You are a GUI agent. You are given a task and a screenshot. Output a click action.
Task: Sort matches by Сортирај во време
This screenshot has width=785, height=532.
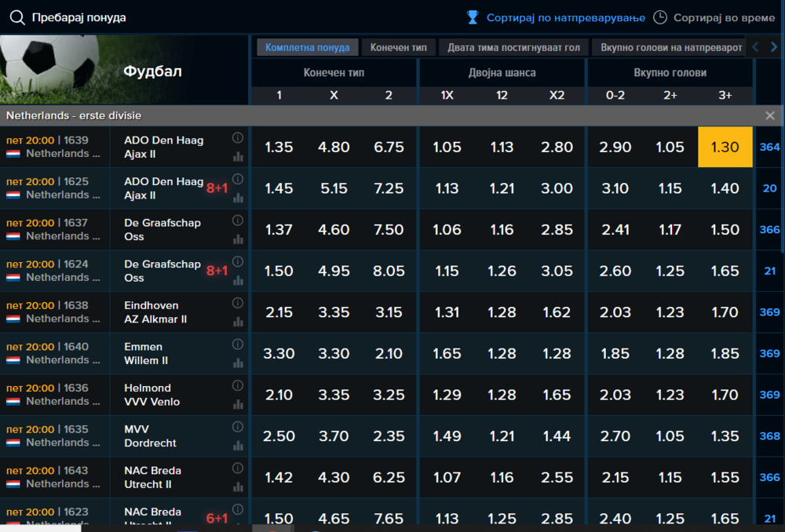click(x=724, y=17)
